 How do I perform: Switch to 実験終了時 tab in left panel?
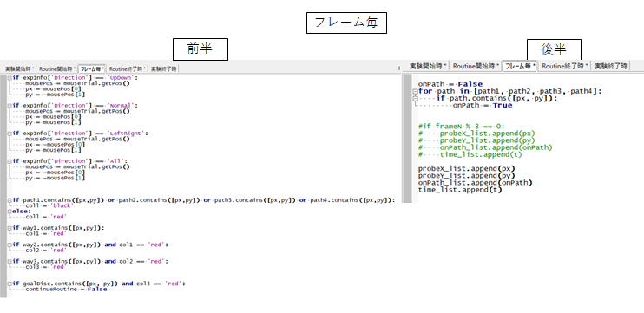[163, 68]
